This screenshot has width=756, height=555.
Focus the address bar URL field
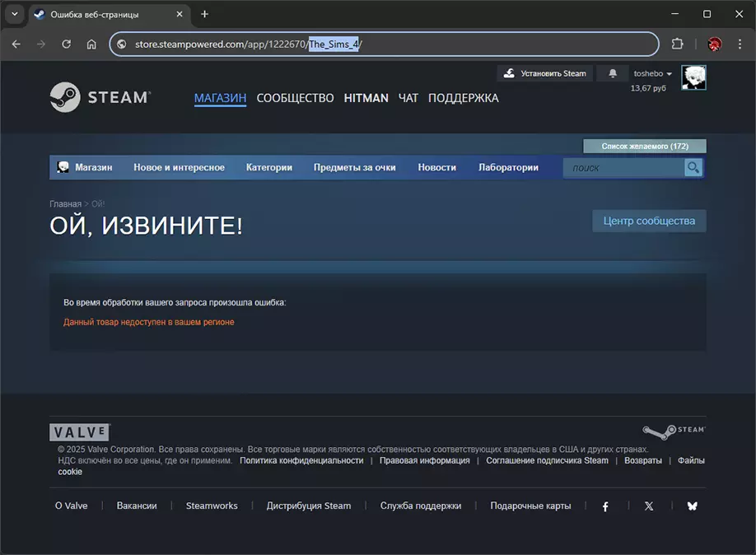click(x=385, y=44)
